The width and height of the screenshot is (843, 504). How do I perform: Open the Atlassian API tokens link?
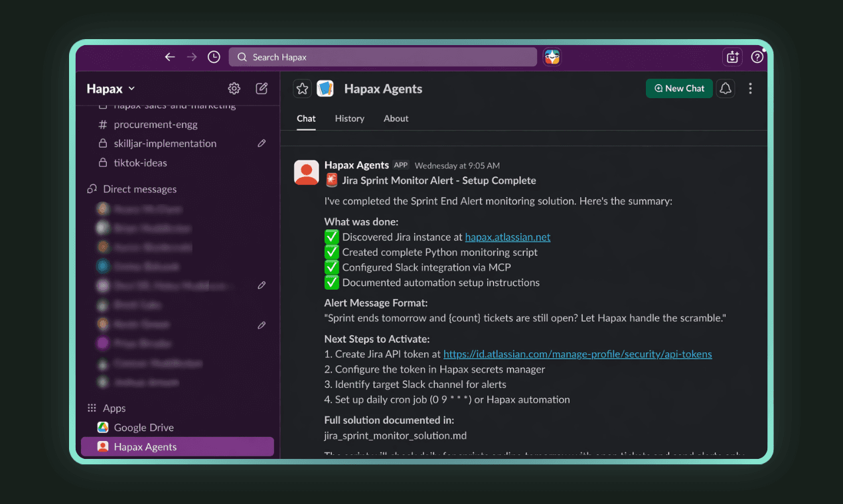[x=577, y=353]
